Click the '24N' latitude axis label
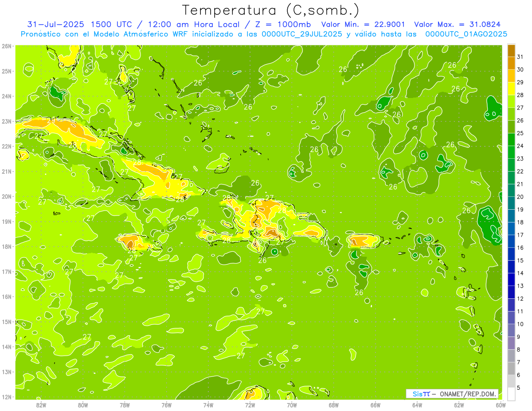 7,96
